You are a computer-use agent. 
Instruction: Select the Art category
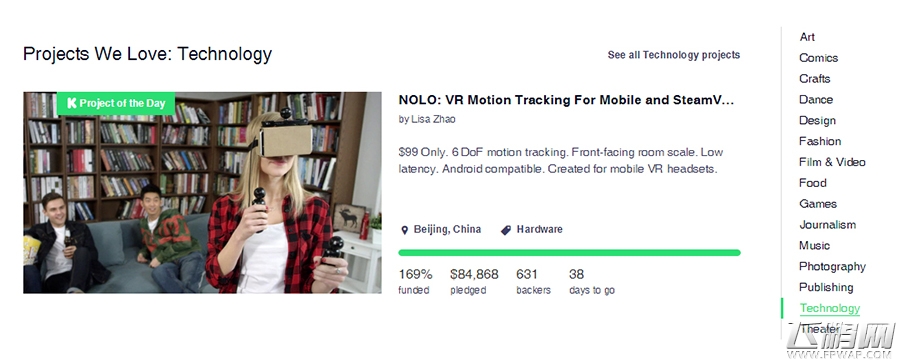pyautogui.click(x=807, y=37)
